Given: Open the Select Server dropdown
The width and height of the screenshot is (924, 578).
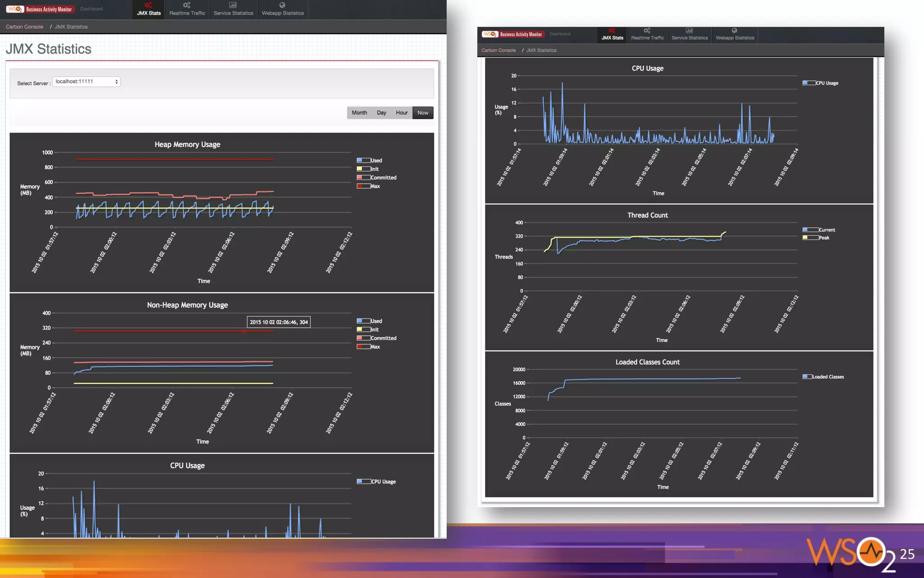Looking at the screenshot, I should 86,82.
